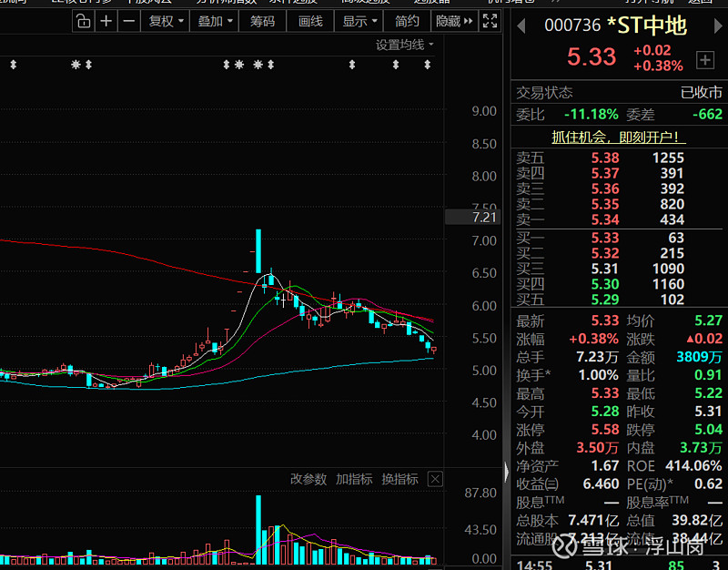Click the 跌停 value 5.04
728x570 pixels.
point(709,429)
